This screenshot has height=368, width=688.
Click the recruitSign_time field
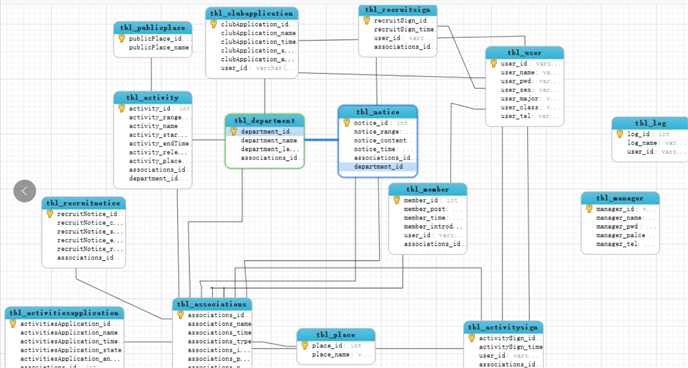pos(404,29)
